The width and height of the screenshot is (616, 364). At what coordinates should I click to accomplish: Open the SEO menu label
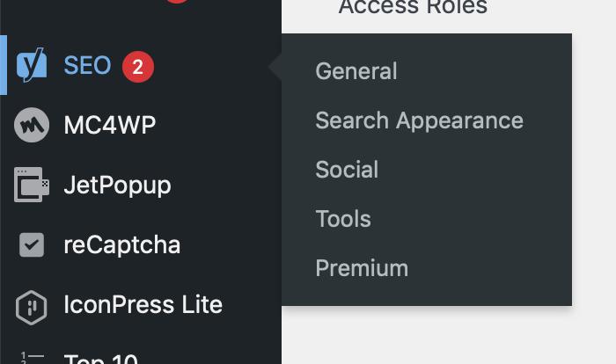click(x=87, y=66)
